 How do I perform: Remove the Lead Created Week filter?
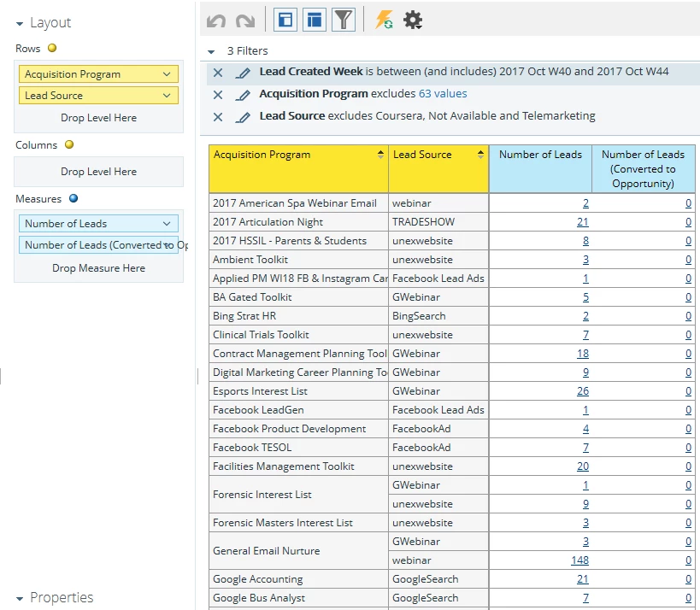[x=218, y=73]
